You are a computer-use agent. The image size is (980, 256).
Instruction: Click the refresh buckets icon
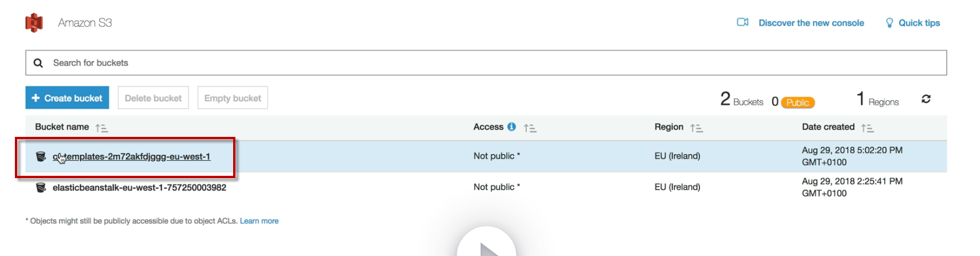click(x=926, y=99)
